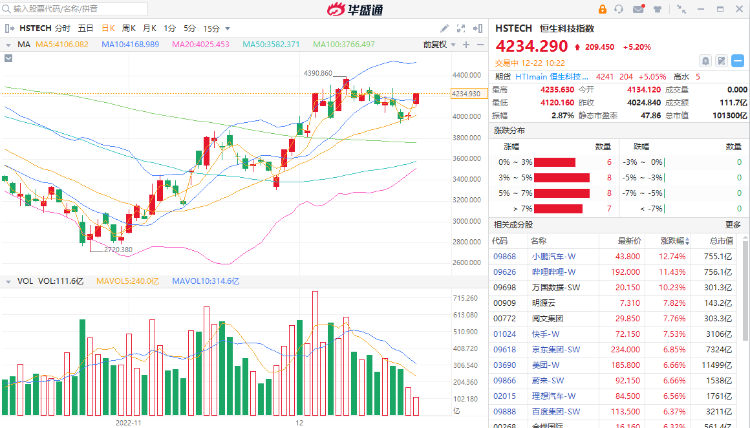Viewport: 750px width, 428px height.
Task: Open stock 02015 理想汽车-W row
Action: [x=614, y=396]
